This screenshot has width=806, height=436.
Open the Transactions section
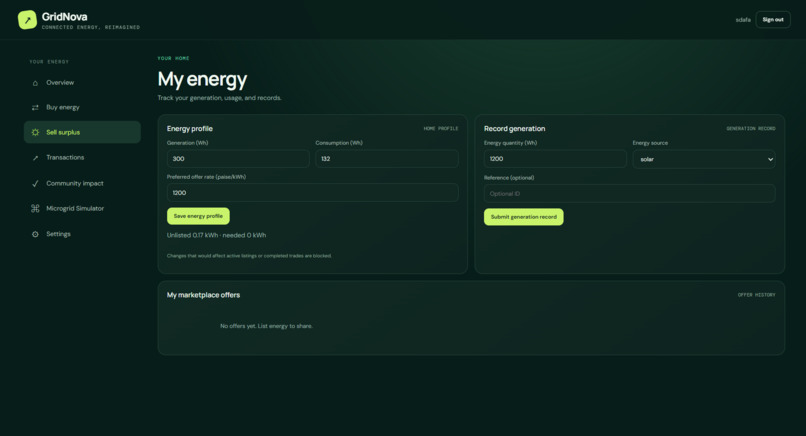pyautogui.click(x=82, y=157)
